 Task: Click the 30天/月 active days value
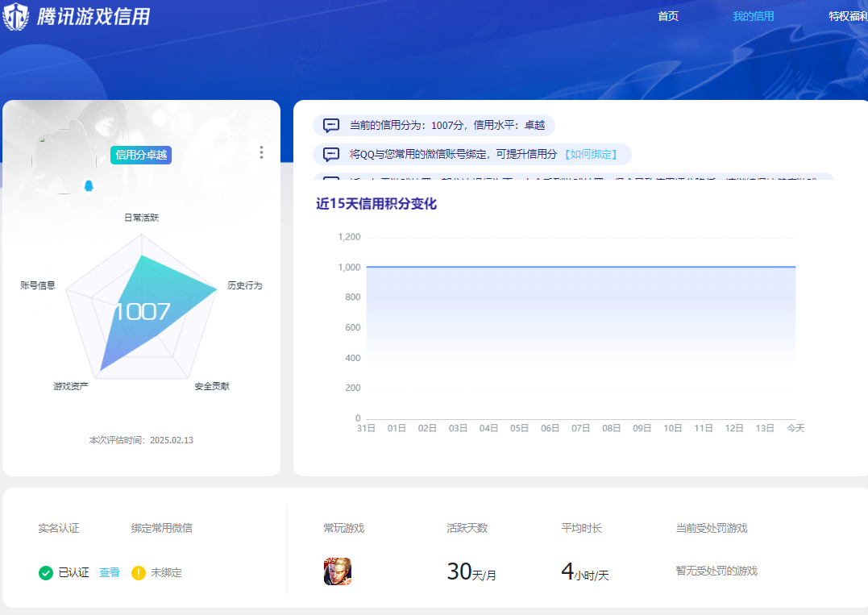(x=471, y=571)
